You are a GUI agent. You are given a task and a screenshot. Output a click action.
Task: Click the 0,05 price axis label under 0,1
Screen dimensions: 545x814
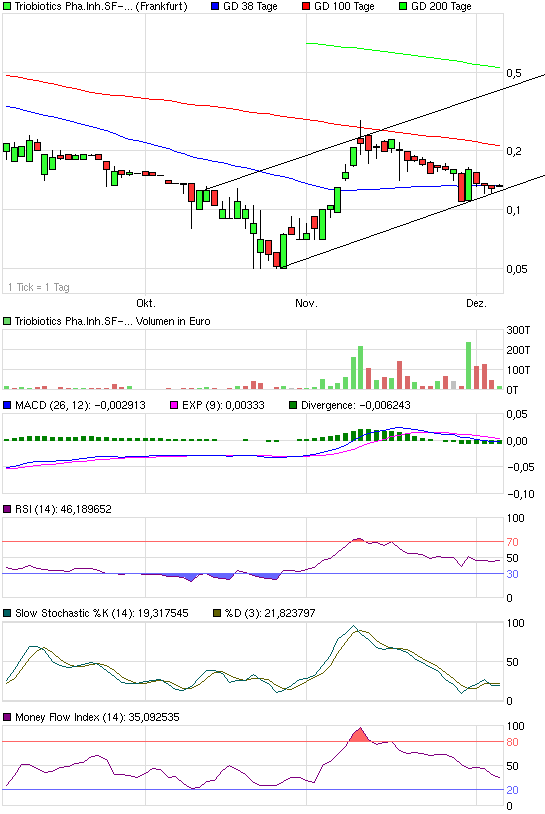[517, 269]
